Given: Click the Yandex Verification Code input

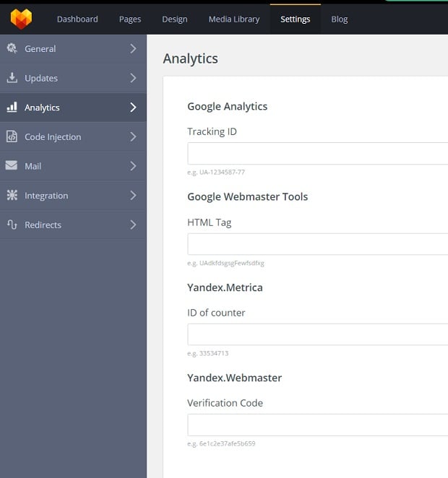Looking at the screenshot, I should [x=317, y=425].
